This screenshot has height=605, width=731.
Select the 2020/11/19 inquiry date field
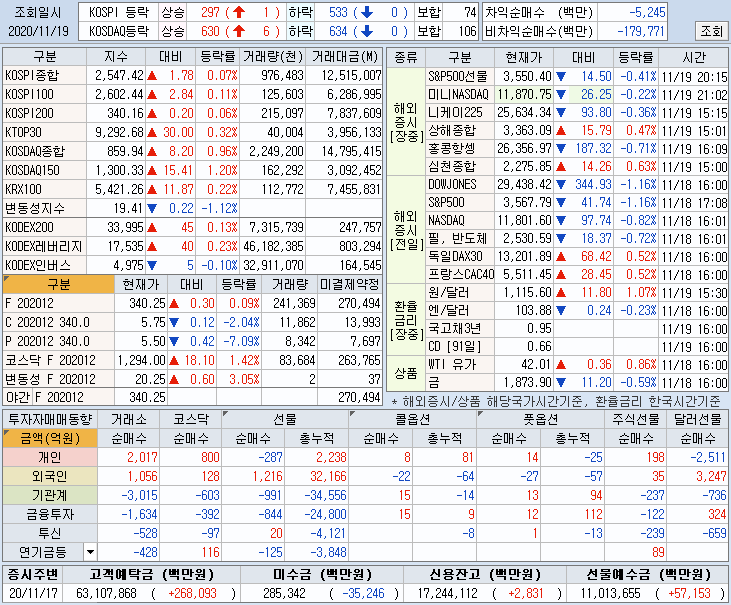click(38, 31)
